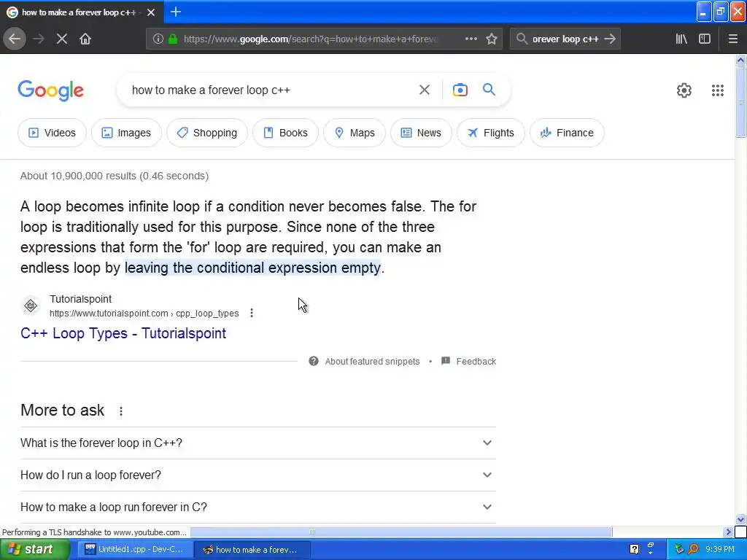Expand 'How to make a loop run forever in C?'
This screenshot has height=560, width=747.
tap(258, 507)
